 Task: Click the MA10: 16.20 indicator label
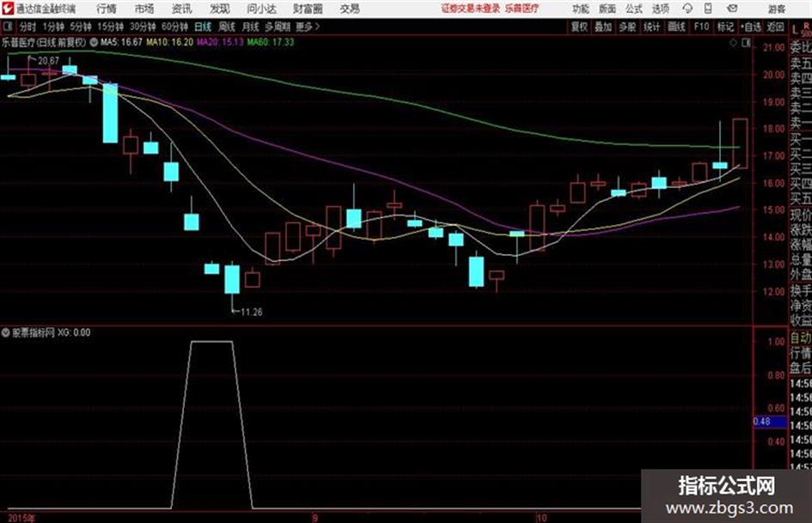click(x=170, y=42)
